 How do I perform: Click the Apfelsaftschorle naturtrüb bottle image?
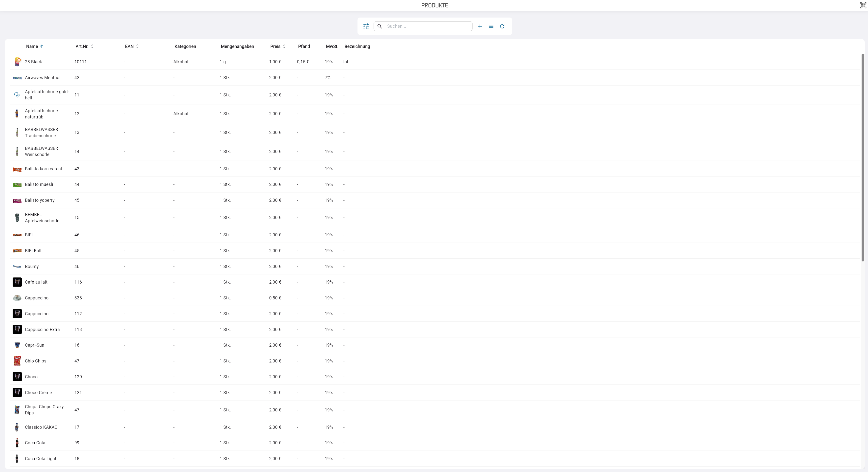point(17,113)
